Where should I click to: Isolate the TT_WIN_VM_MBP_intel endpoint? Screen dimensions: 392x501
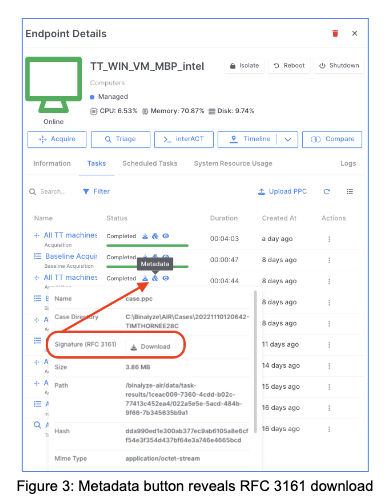(x=244, y=66)
